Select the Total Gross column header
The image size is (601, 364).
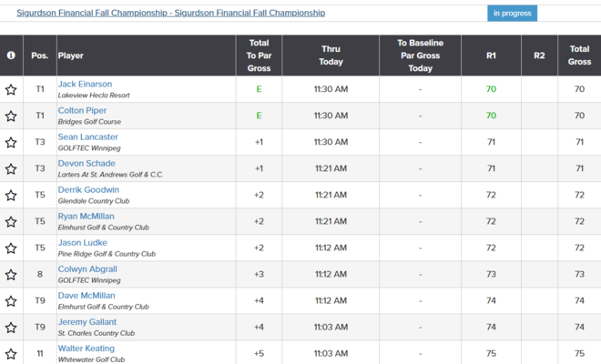[x=579, y=56]
